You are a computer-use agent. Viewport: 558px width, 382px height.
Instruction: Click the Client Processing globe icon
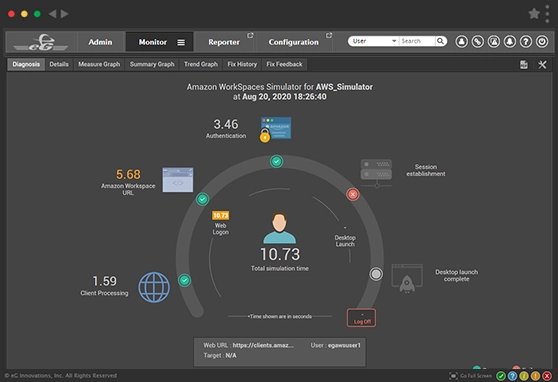[154, 287]
